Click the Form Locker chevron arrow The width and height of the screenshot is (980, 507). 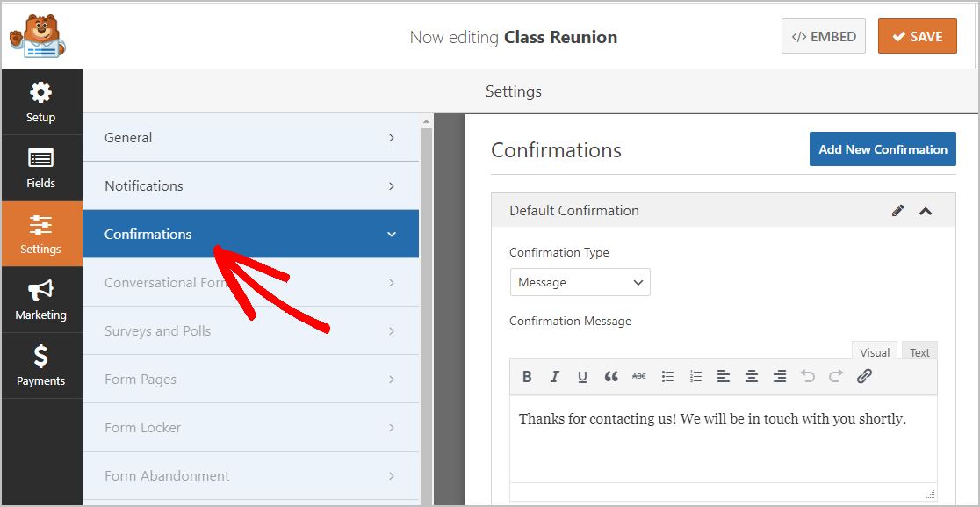pos(392,427)
